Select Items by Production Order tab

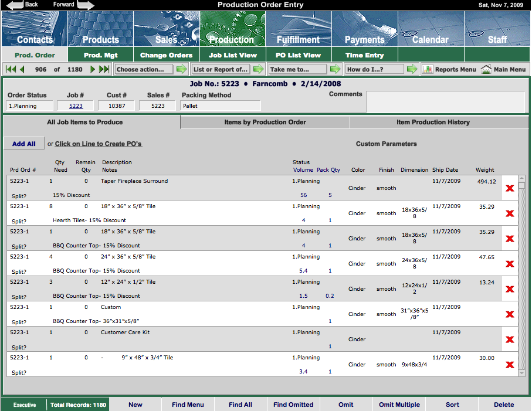(265, 122)
